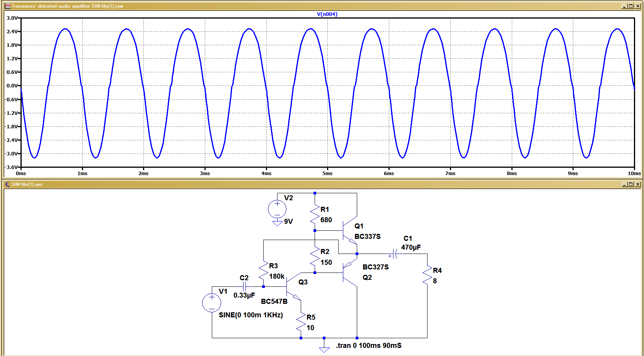The width and height of the screenshot is (644, 356).
Task: Click the V(n004) trace label
Action: 327,14
